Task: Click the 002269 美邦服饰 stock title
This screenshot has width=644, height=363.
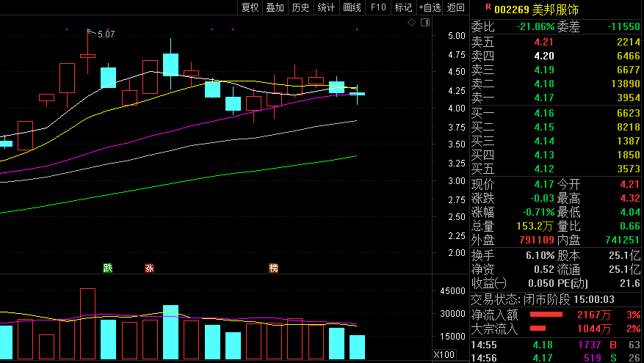Action: pyautogui.click(x=535, y=10)
